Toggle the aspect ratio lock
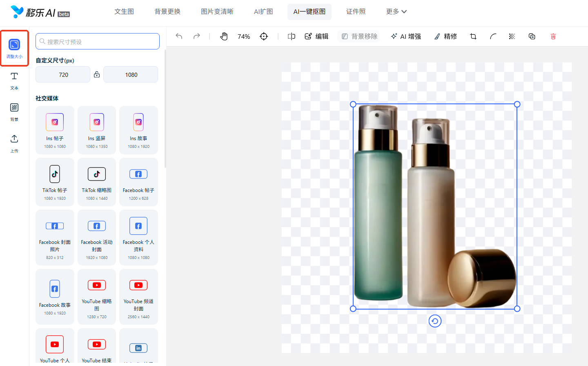The image size is (588, 366). pos(97,75)
